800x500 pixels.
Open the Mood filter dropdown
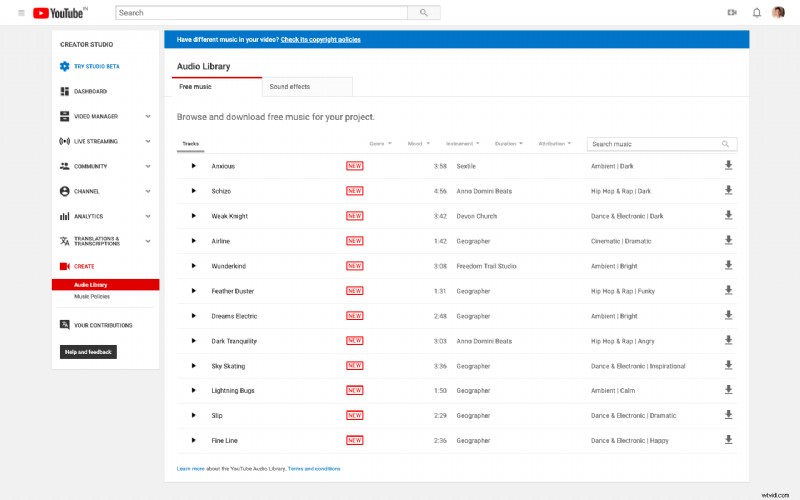click(417, 143)
